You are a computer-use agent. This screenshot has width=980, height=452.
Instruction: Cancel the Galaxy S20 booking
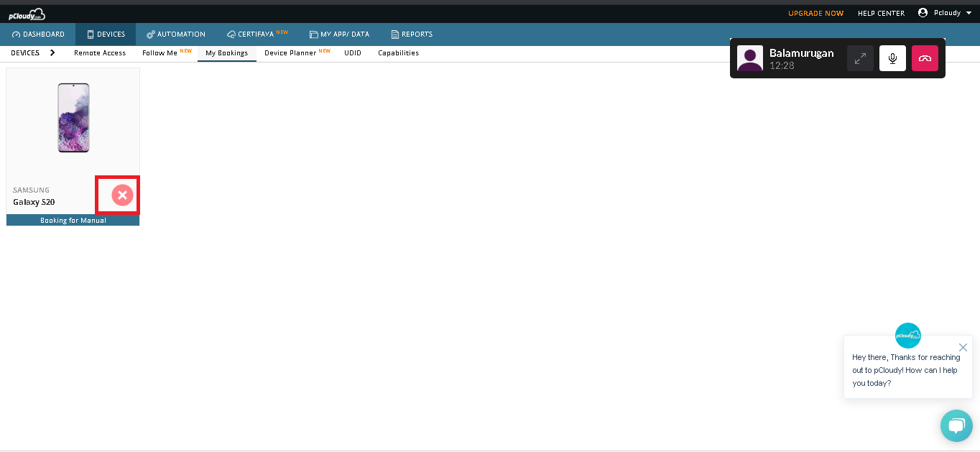tap(122, 195)
